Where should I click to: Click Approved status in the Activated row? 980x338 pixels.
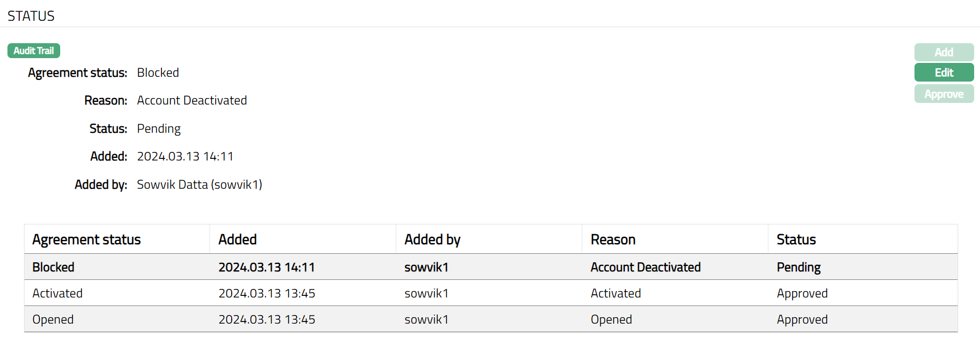click(x=802, y=293)
